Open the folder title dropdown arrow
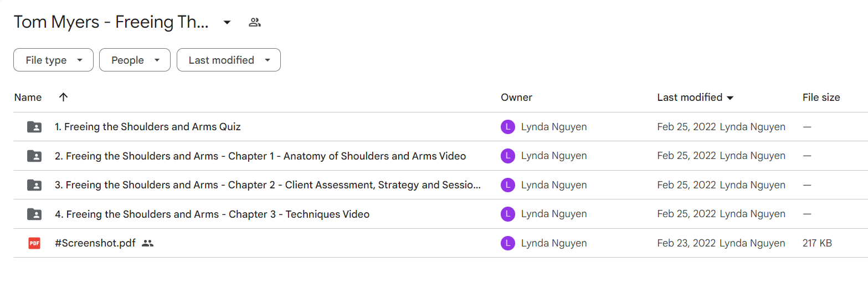This screenshot has width=868, height=282. point(227,23)
